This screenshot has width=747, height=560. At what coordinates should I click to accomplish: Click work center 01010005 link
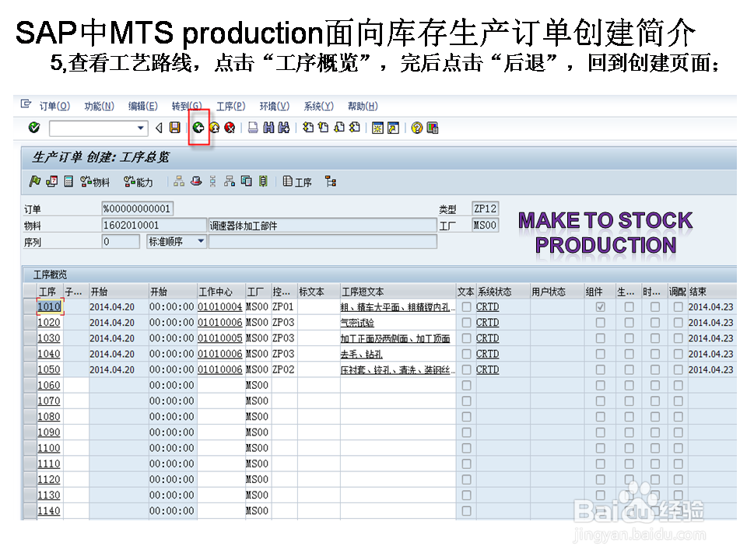coord(220,338)
